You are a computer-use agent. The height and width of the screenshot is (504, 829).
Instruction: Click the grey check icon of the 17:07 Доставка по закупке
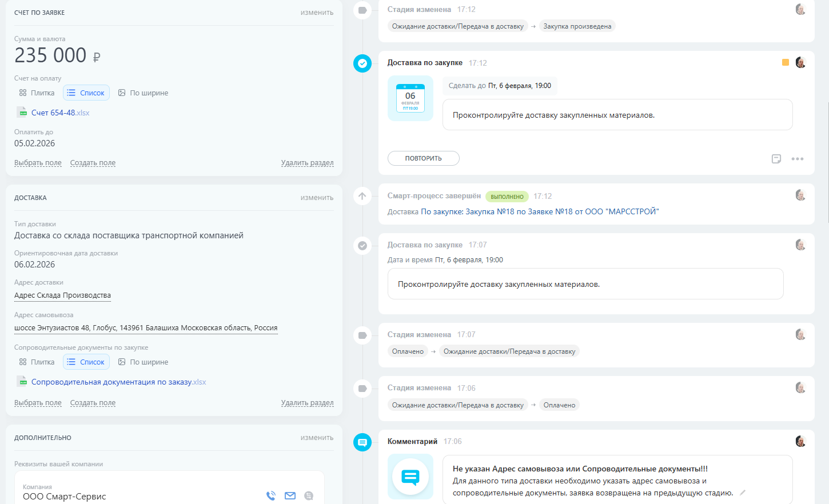tap(362, 246)
